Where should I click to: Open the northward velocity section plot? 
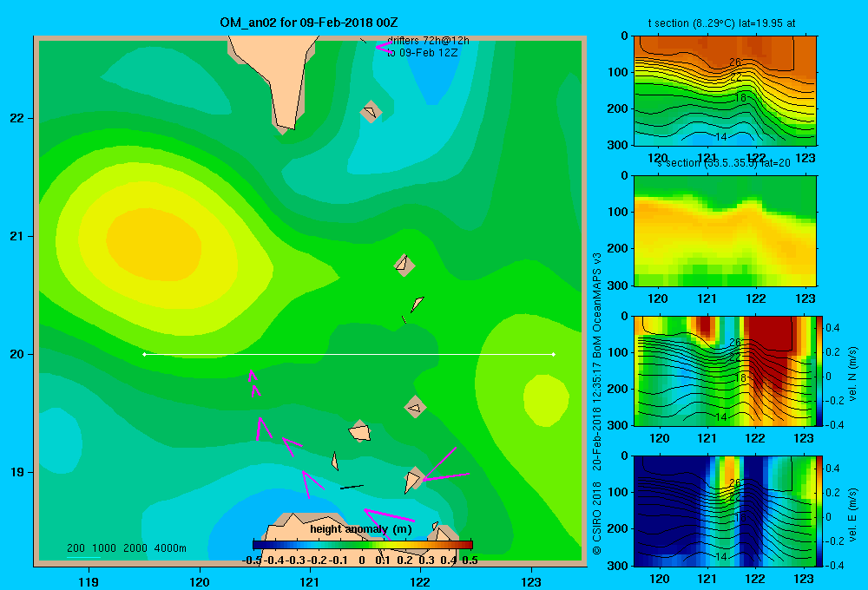725,371
